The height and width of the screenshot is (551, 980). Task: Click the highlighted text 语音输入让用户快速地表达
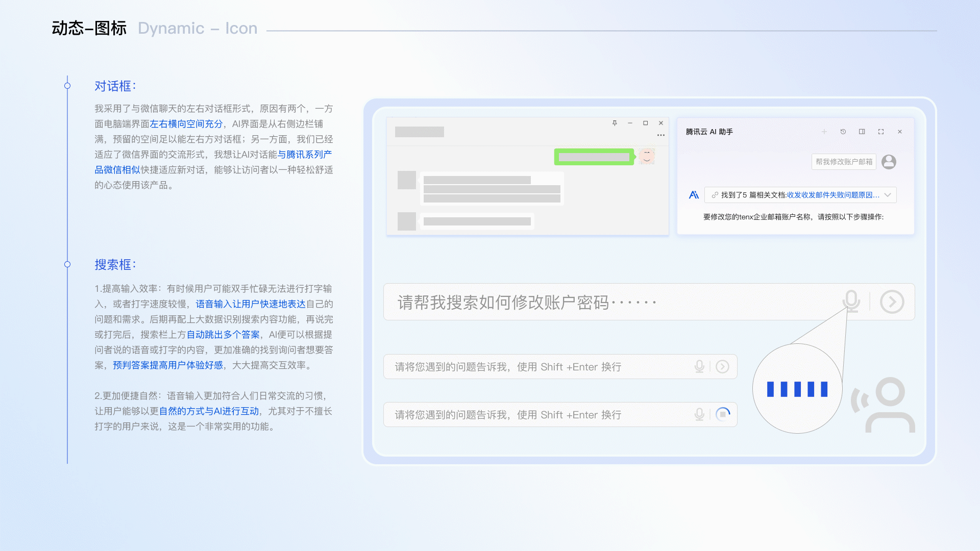click(x=251, y=304)
